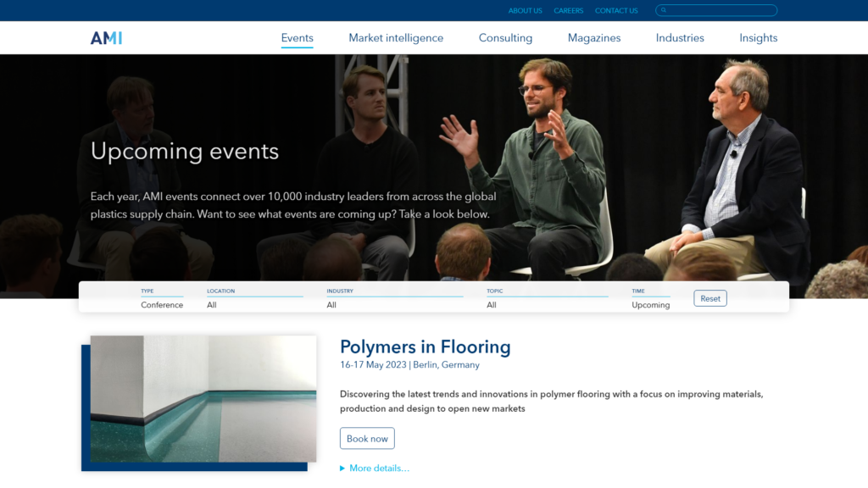This screenshot has height=488, width=868.
Task: Change the TIME filter from Upcoming
Action: [x=653, y=302]
